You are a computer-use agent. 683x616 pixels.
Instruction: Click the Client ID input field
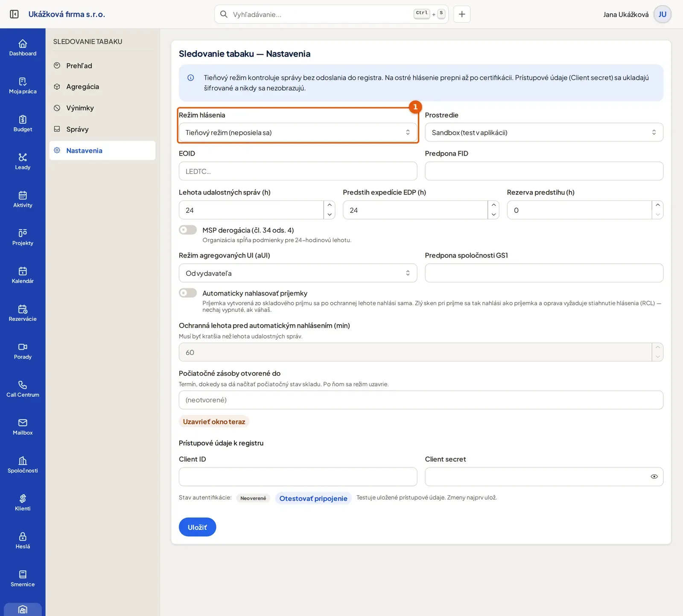[298, 477]
